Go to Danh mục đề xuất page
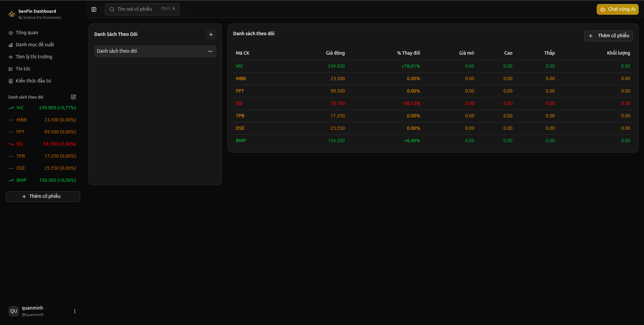The image size is (644, 325). point(35,45)
